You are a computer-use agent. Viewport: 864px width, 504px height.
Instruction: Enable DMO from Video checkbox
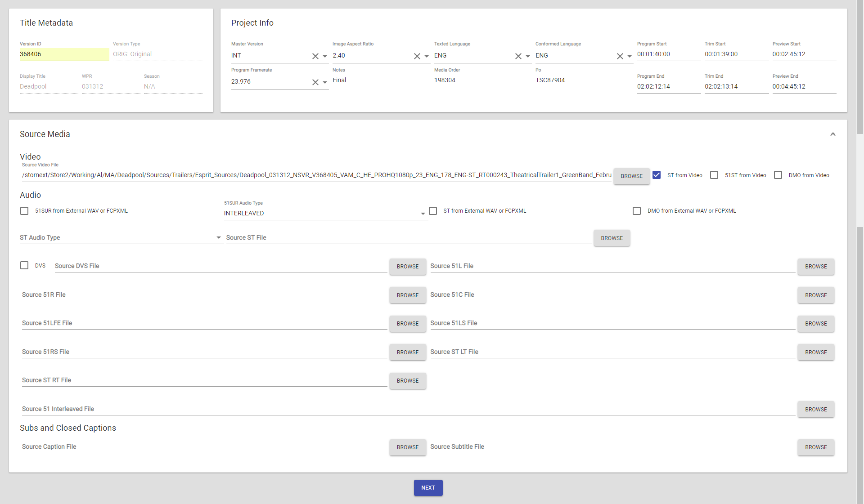pos(778,175)
